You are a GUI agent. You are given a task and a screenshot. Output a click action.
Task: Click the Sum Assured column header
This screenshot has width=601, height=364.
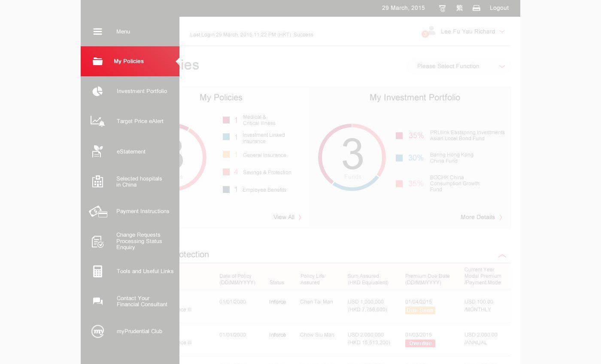(x=368, y=280)
